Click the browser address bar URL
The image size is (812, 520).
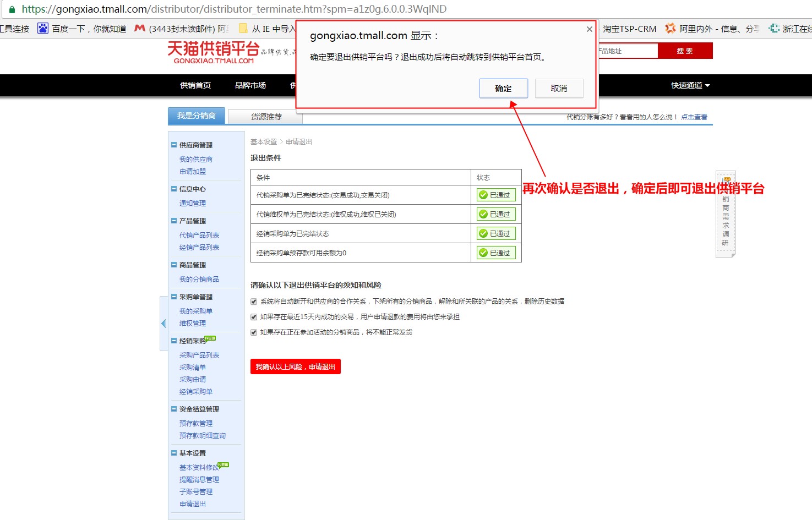coord(234,9)
